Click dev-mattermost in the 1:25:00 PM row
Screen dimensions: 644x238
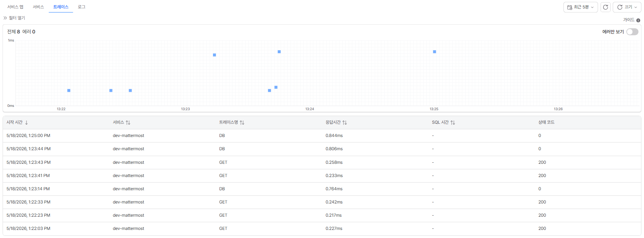pos(128,136)
